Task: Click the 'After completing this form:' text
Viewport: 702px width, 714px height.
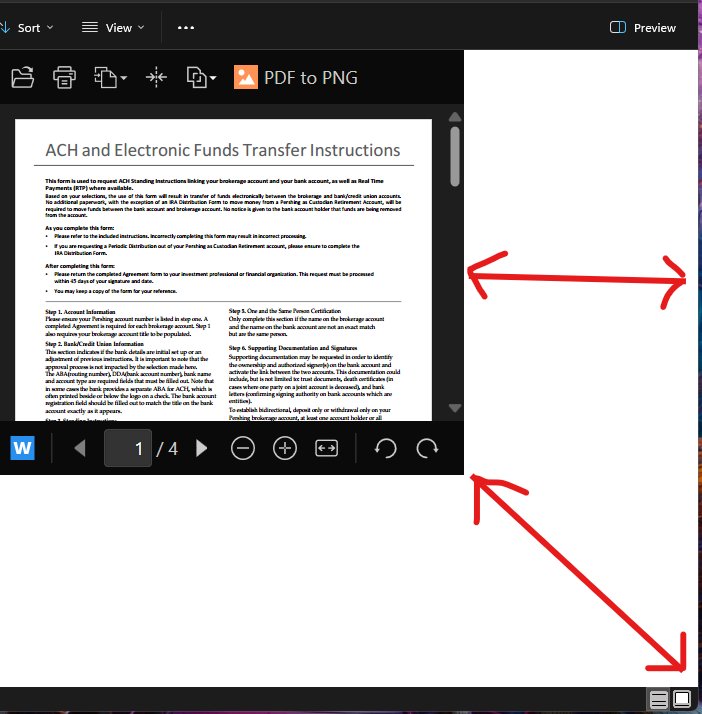Action: coord(80,266)
